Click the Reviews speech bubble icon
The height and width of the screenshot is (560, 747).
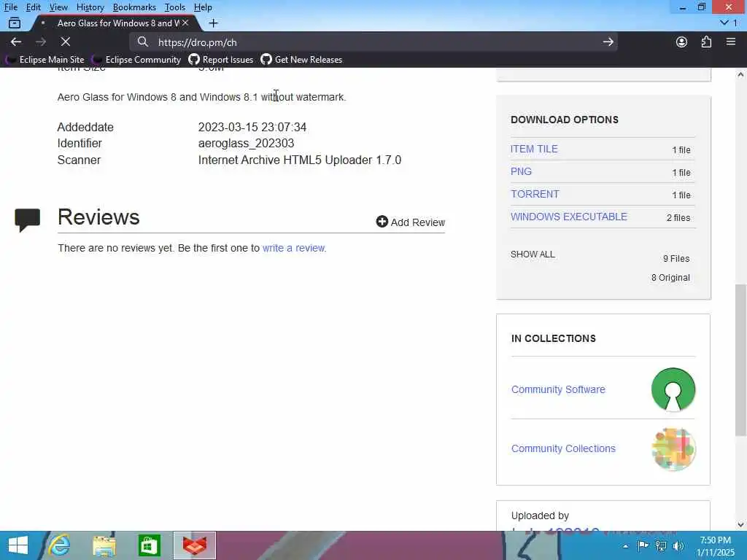point(27,220)
